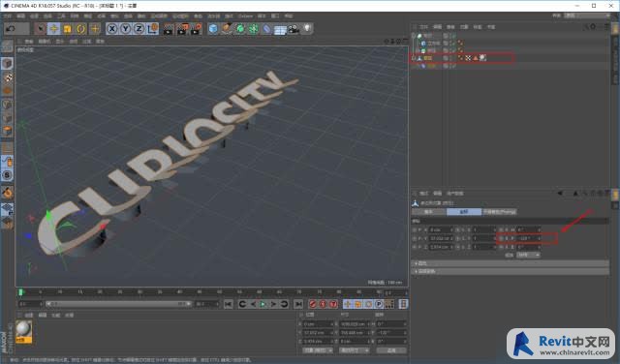Open the Object dropdown in Coordinate Manager
This screenshot has width=620, height=364.
pyautogui.click(x=318, y=350)
